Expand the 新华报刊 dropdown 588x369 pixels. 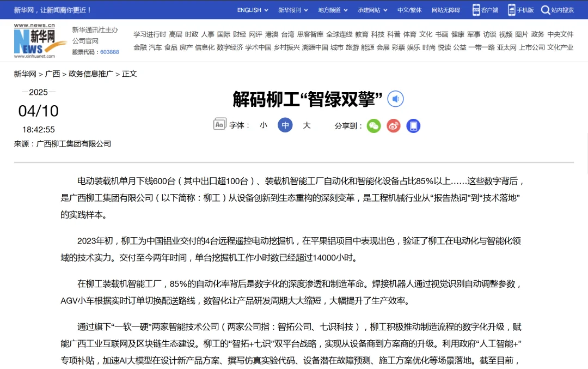coord(293,10)
